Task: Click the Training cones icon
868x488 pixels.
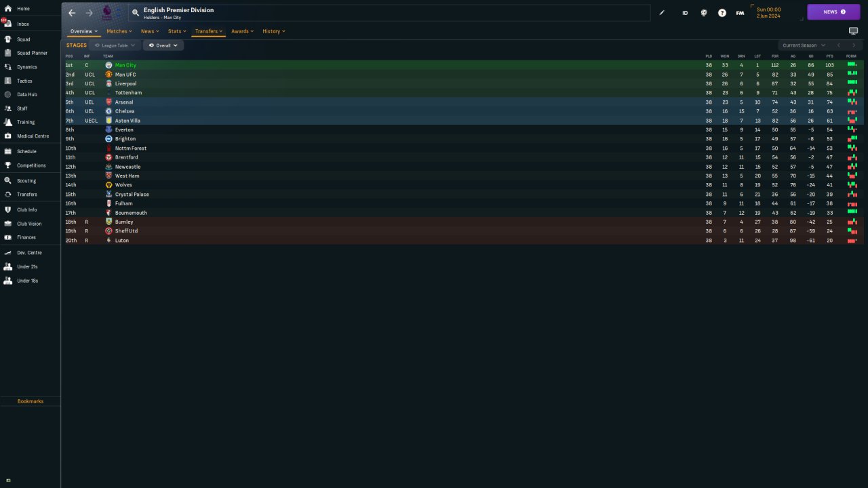Action: tap(7, 122)
